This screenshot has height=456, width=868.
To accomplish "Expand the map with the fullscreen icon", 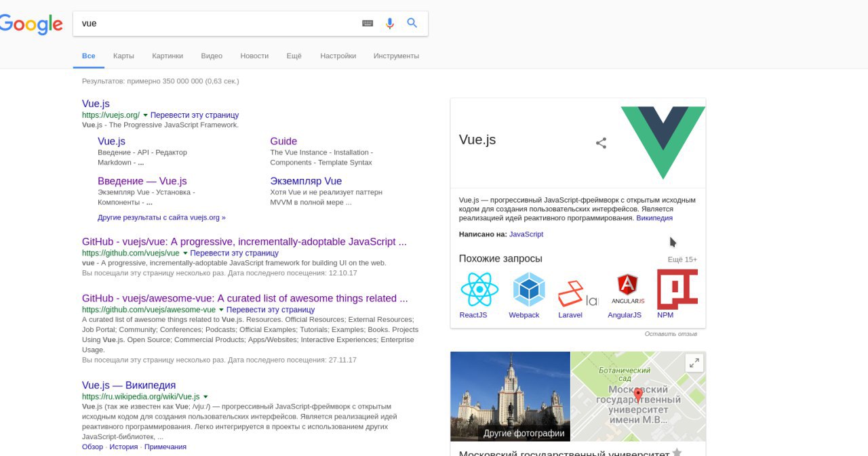I will click(x=694, y=363).
